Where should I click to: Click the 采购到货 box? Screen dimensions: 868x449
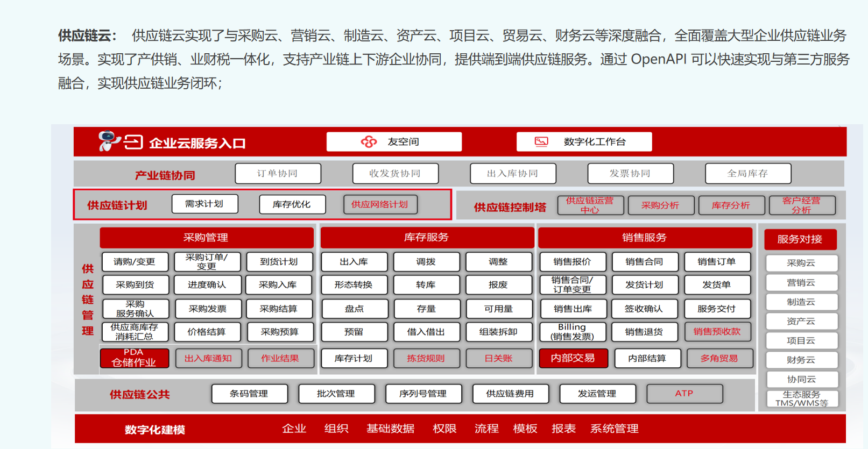pos(135,285)
